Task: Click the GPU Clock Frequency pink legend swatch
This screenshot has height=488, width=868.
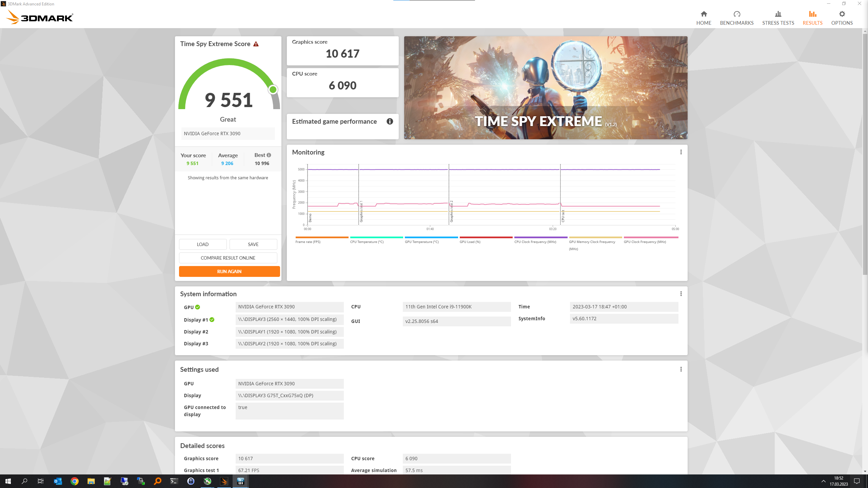Action: pos(651,238)
